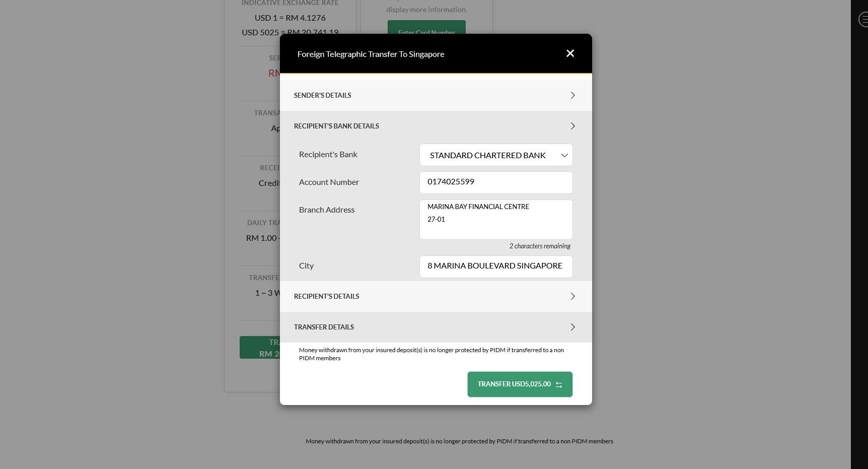The height and width of the screenshot is (469, 868).
Task: Open the hamburger menu at top right
Action: (x=863, y=20)
